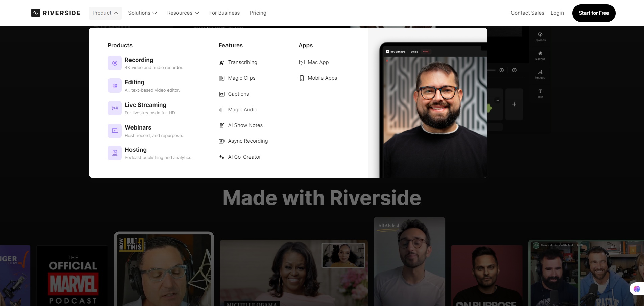This screenshot has width=644, height=306.
Task: Click the Hosting product icon
Action: click(x=115, y=153)
